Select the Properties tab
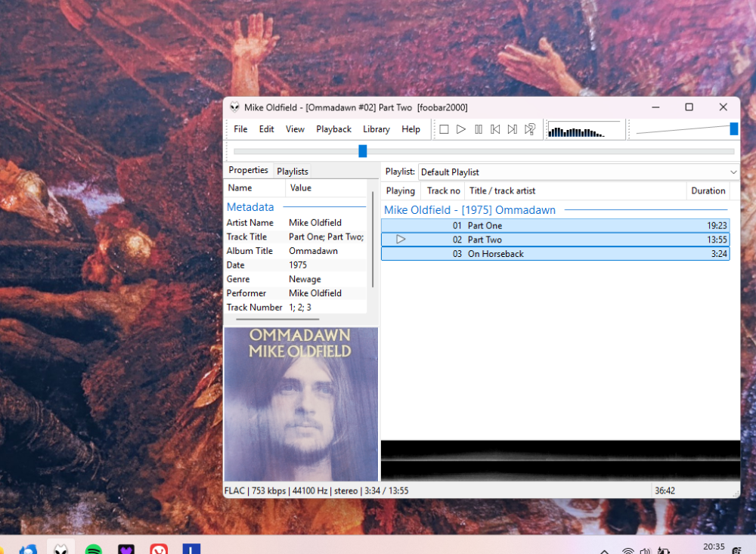The width and height of the screenshot is (756, 554). pos(249,171)
